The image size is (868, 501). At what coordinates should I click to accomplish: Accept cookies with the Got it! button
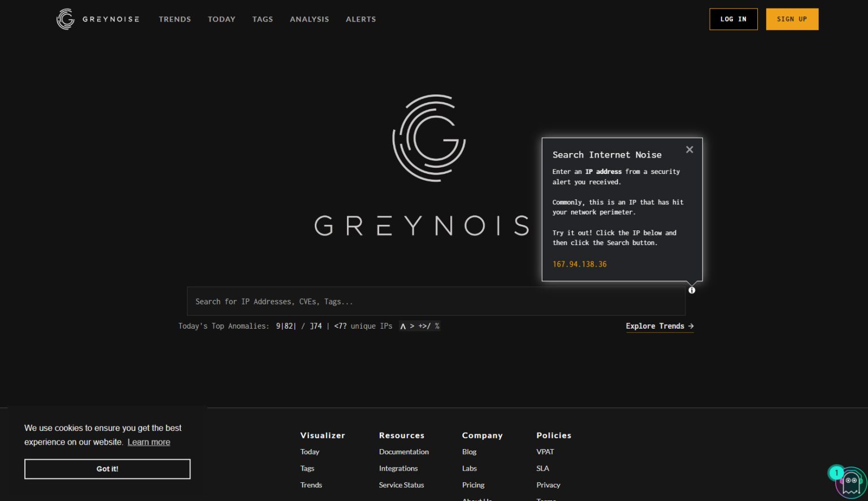pyautogui.click(x=107, y=469)
